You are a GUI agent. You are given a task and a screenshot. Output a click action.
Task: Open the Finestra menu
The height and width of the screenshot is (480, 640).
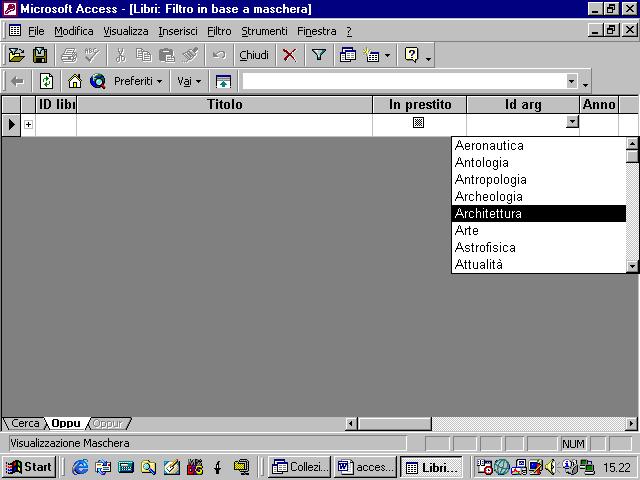pyautogui.click(x=317, y=31)
